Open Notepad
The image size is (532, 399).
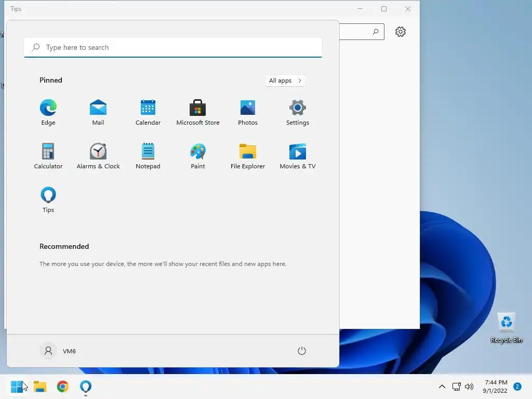pyautogui.click(x=148, y=156)
